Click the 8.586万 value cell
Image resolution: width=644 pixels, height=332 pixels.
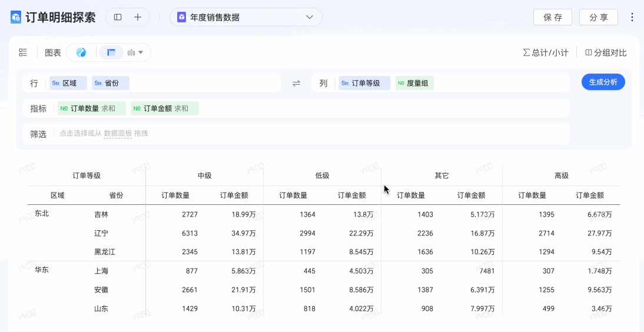click(x=361, y=290)
